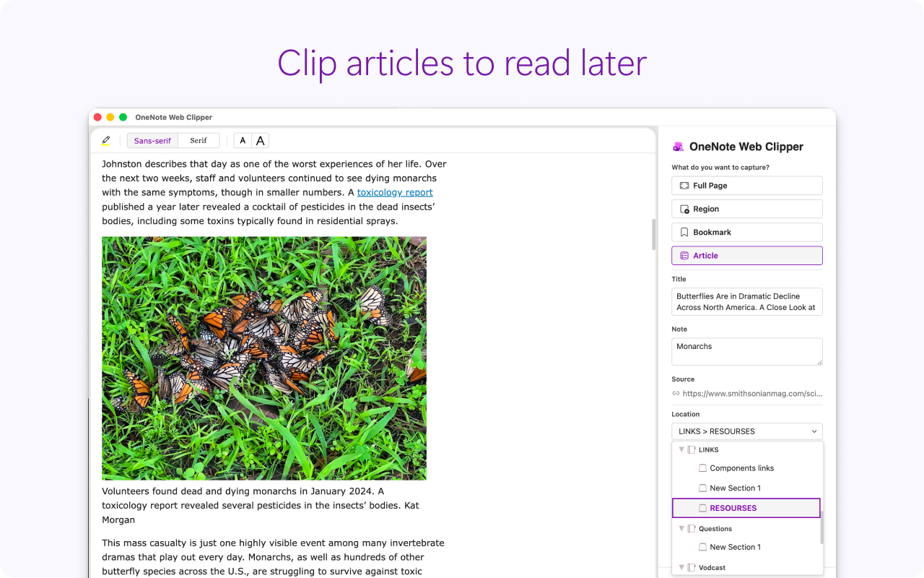The image size is (924, 578).
Task: Click the monarch butterflies photo
Action: coord(264,358)
